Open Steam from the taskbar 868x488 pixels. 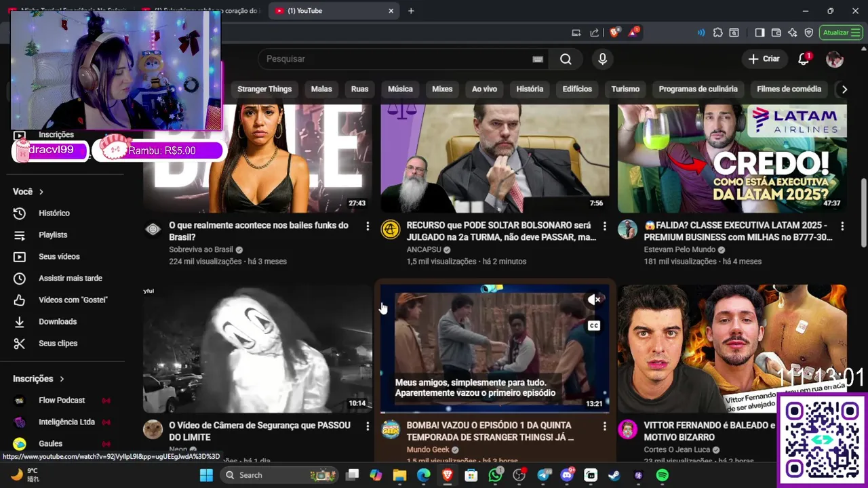click(614, 475)
